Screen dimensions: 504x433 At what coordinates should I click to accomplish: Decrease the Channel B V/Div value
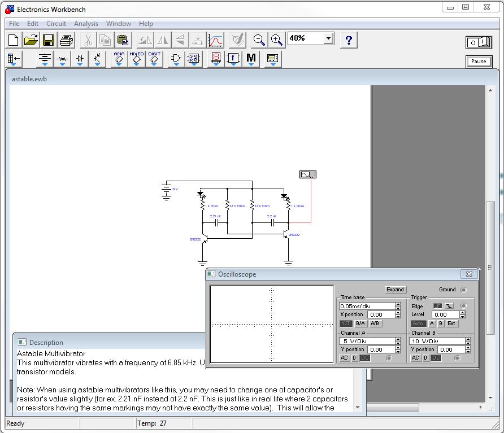(468, 343)
